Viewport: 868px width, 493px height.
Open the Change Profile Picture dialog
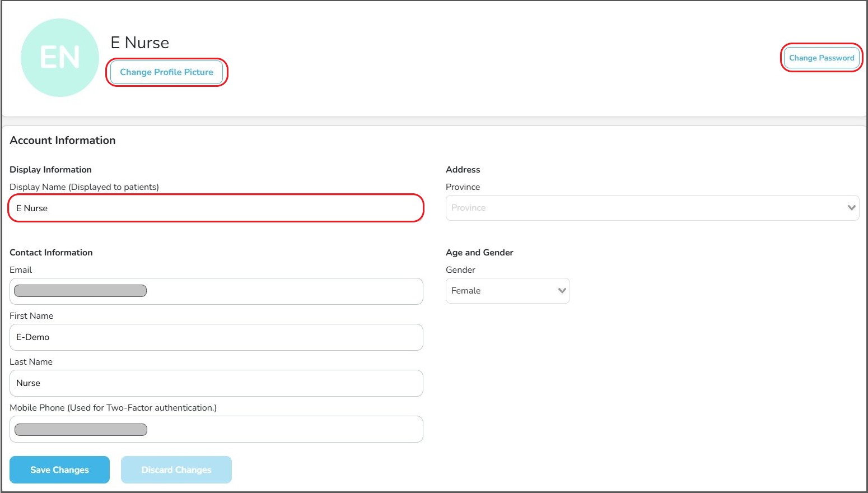[166, 72]
